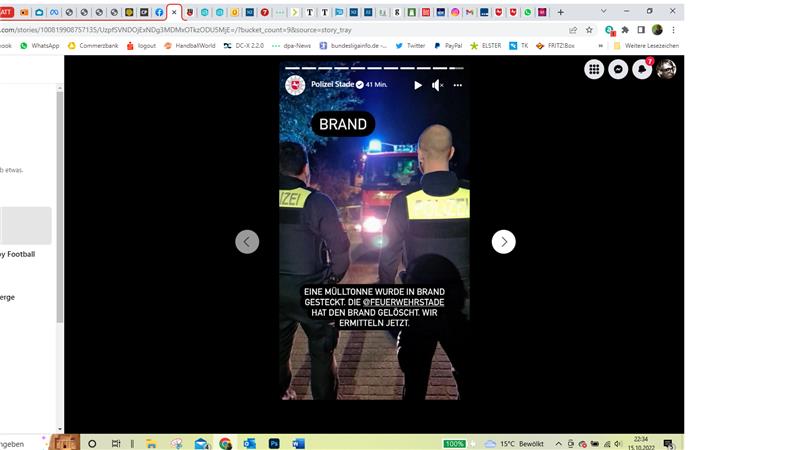Unmute the story audio speaker icon
Viewport: 800px width, 450px height.
pos(437,85)
